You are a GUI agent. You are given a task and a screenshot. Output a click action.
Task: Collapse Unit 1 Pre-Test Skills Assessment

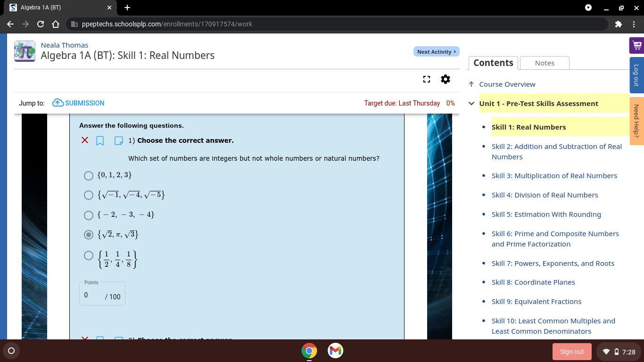tap(471, 104)
